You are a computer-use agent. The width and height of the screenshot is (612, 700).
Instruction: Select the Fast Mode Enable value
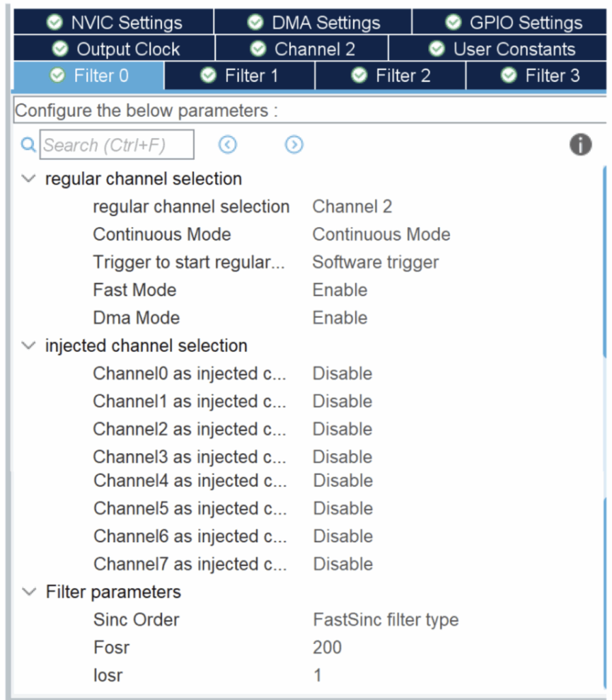(x=339, y=290)
